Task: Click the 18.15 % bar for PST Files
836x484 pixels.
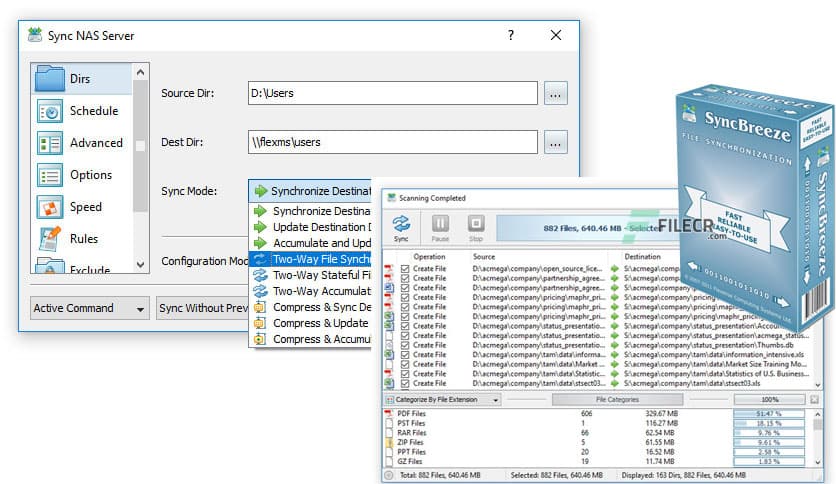Action: (x=769, y=423)
